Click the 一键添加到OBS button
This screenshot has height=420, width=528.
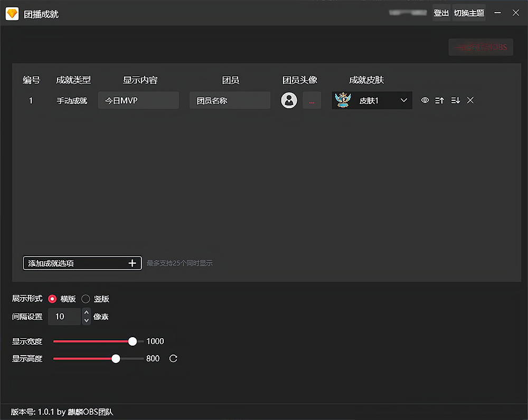pos(480,47)
